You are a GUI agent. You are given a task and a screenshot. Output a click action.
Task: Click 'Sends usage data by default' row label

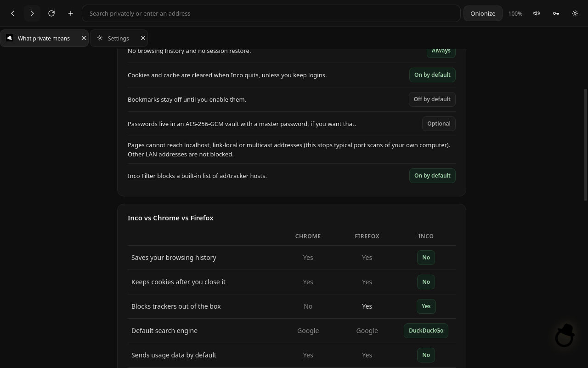click(174, 355)
